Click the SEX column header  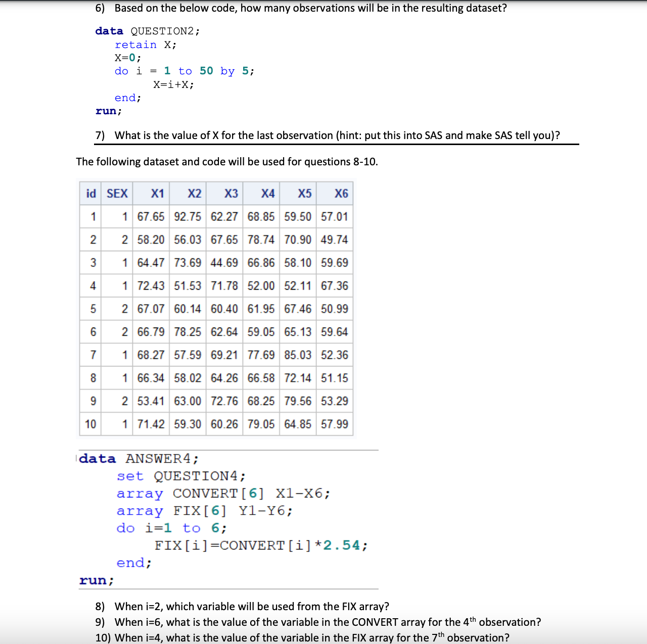(x=117, y=194)
